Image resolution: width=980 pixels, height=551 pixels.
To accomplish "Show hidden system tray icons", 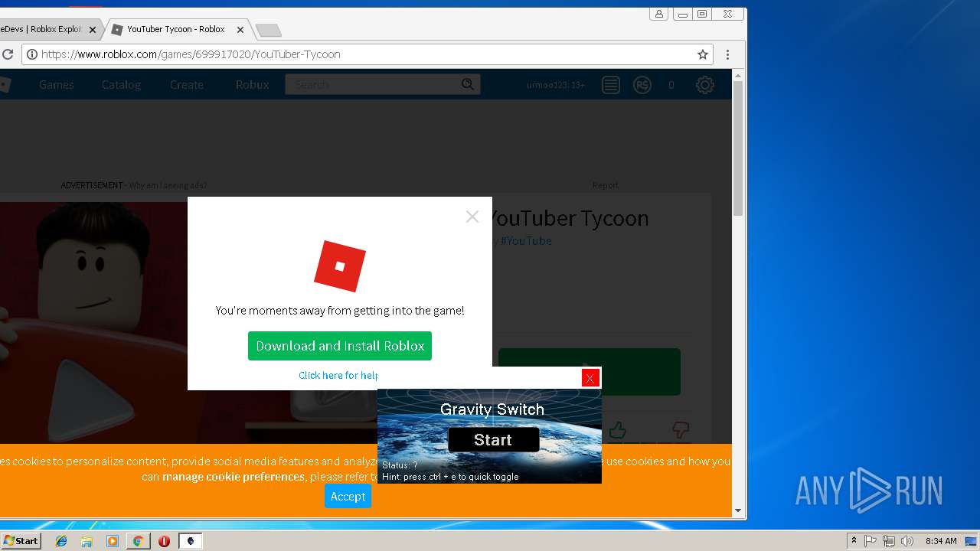I will point(854,541).
